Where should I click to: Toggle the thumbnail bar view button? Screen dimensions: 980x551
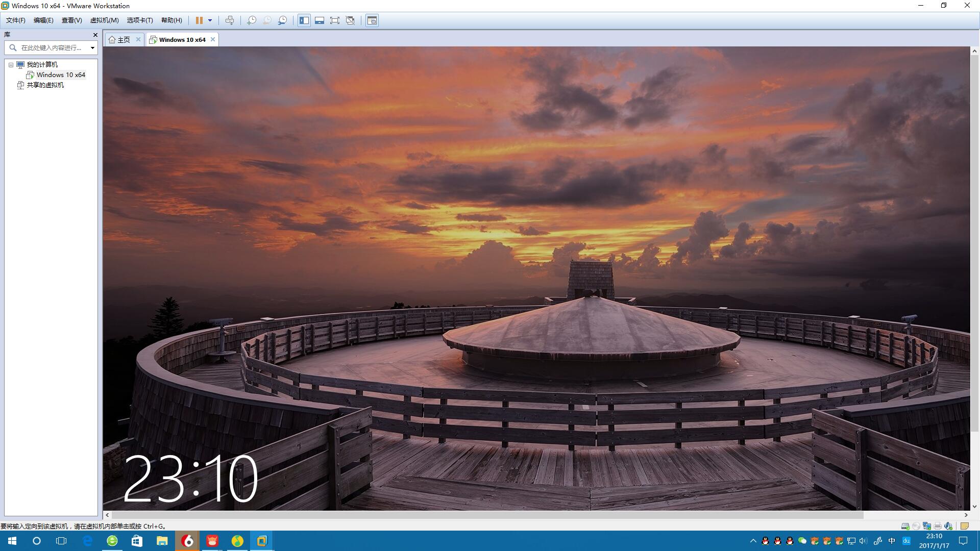(x=320, y=20)
